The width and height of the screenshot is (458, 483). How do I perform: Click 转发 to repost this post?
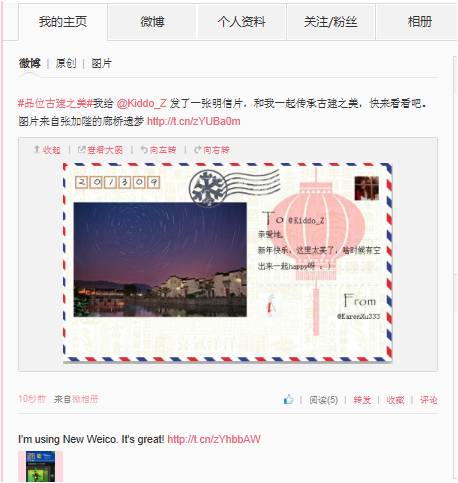click(x=362, y=400)
